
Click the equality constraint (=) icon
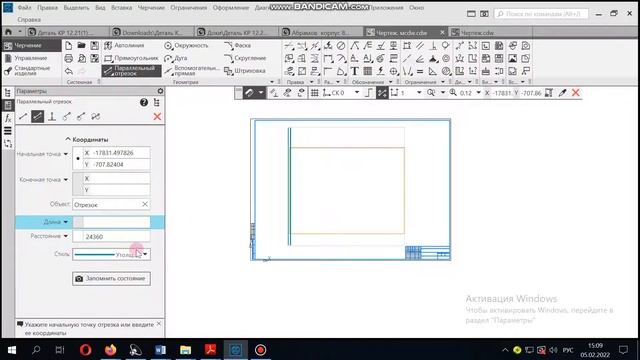(420, 71)
